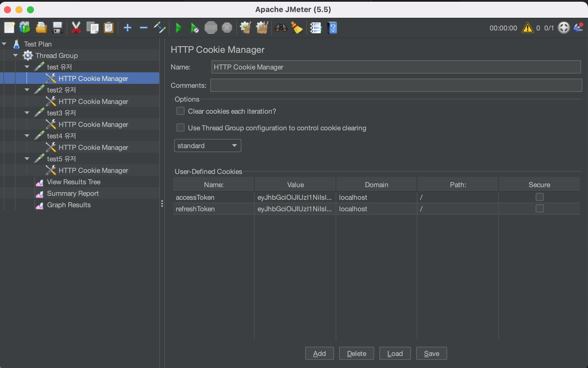The image size is (588, 368).
Task: Collapse the test3 유저 sampler arrow
Action: pos(27,113)
